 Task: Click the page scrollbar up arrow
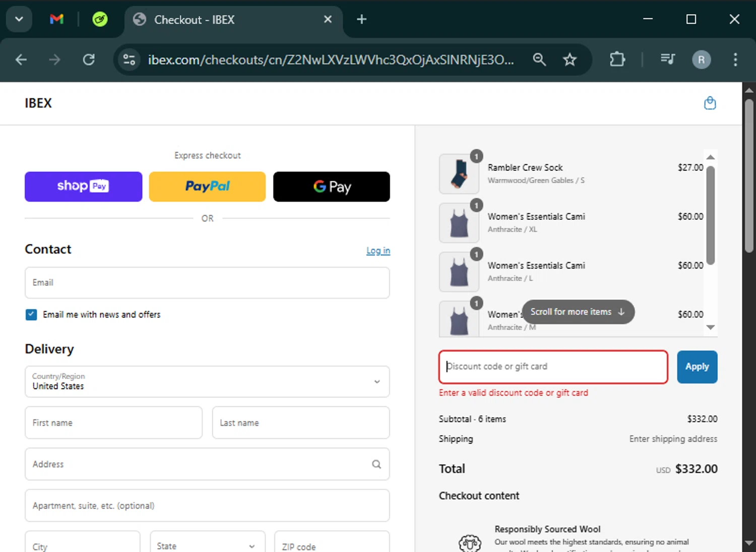pos(749,90)
